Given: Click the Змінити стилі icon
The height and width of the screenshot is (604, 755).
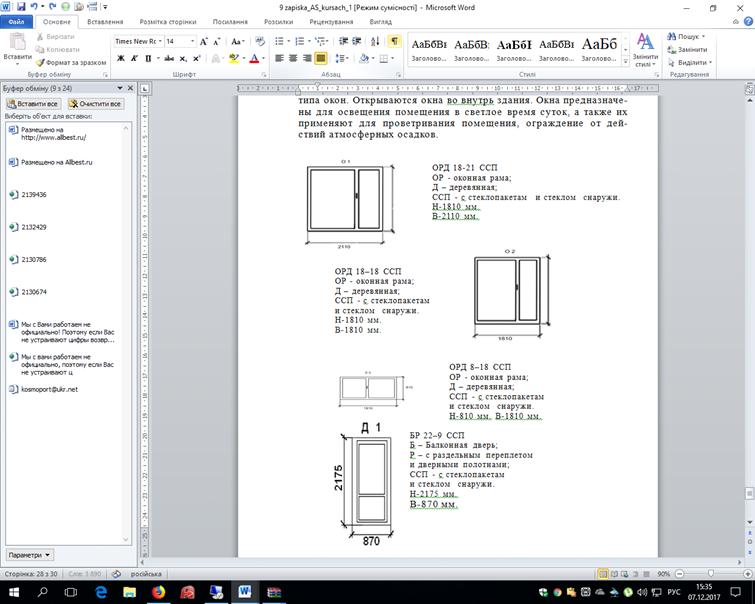Looking at the screenshot, I should [645, 47].
